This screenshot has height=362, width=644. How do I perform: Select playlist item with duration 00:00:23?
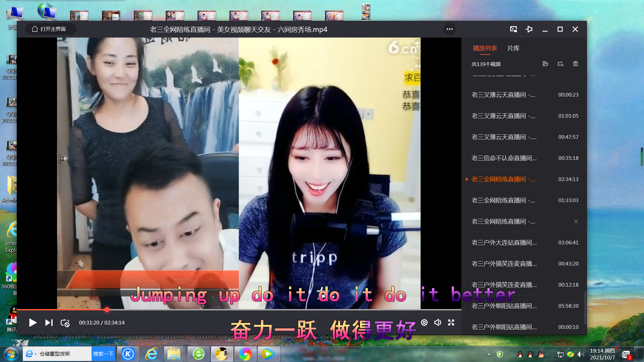coord(524,95)
